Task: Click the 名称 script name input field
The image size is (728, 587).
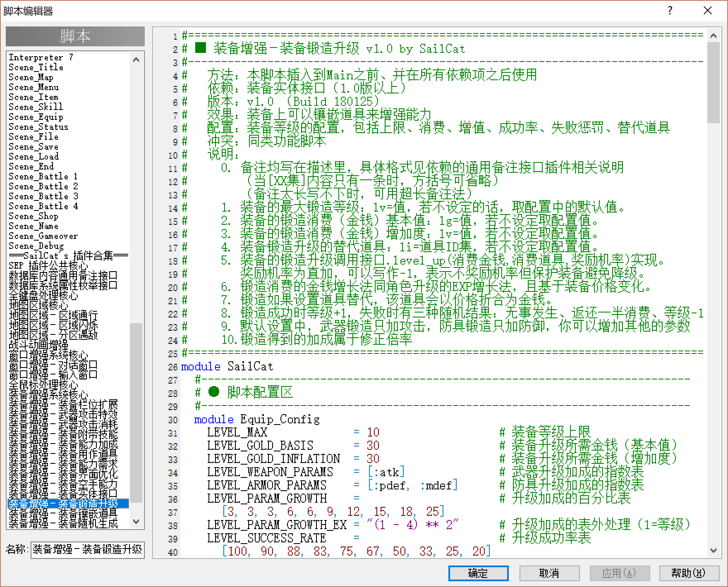Action: click(87, 550)
